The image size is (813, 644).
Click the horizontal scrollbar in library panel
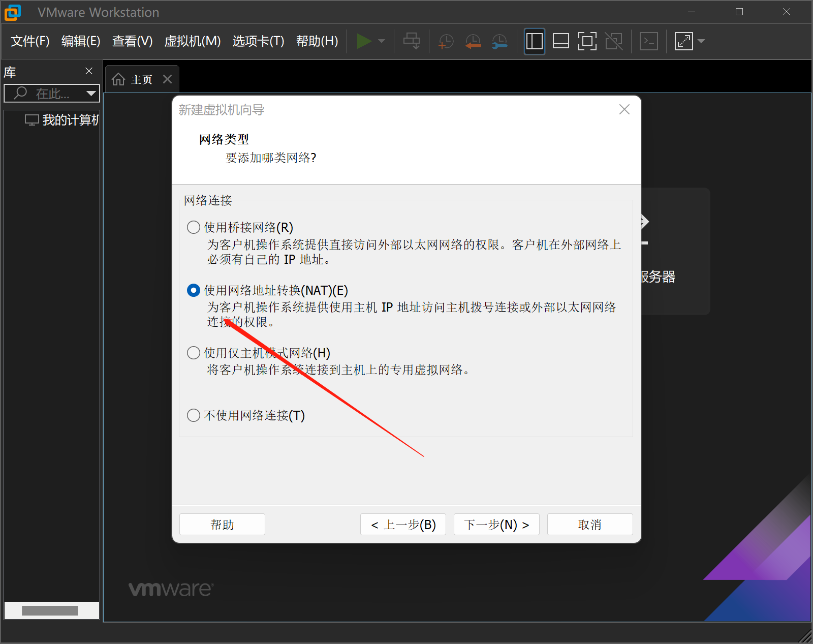(x=50, y=610)
